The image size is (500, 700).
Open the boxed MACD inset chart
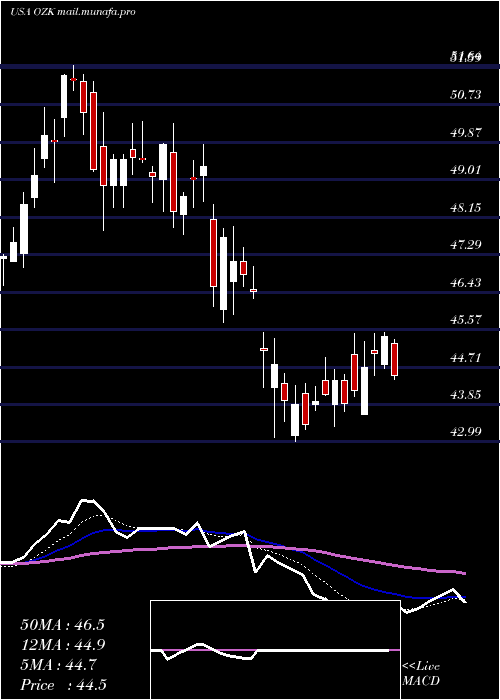(x=275, y=650)
